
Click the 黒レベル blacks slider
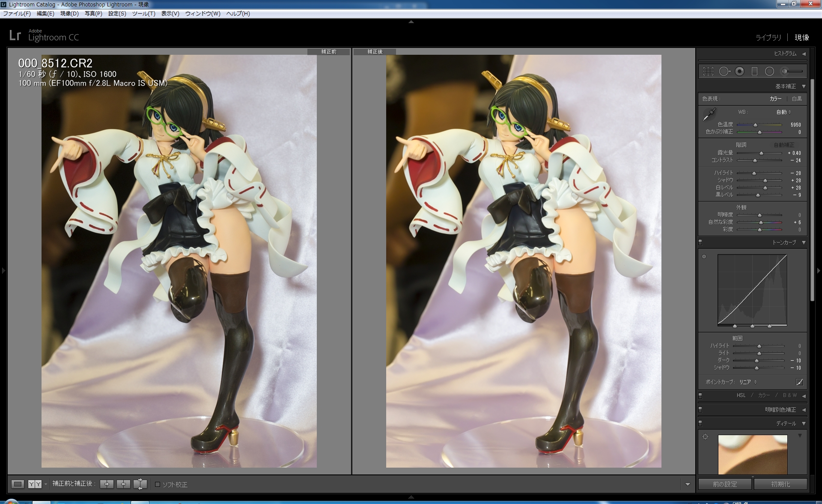pyautogui.click(x=759, y=195)
